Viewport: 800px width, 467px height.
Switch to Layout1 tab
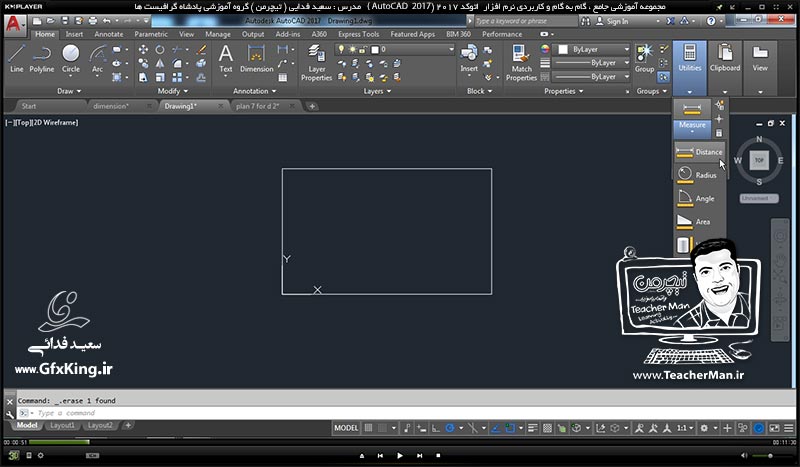(x=62, y=425)
